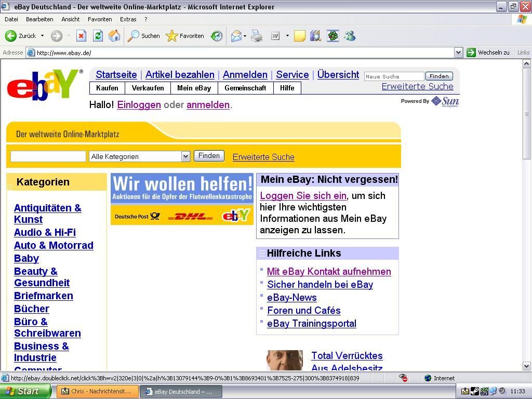Open the Datei menu
This screenshot has height=399, width=532.
click(11, 19)
